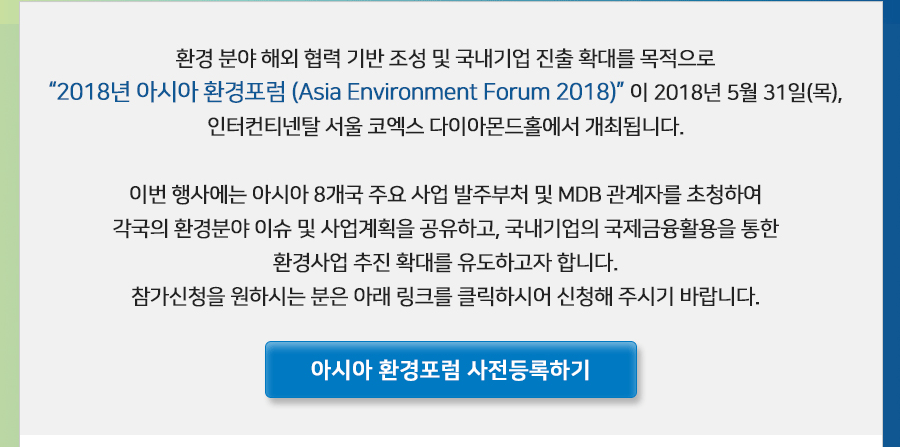
Task: Click the line 환경사업 추진 확대를 유도하고자 합니다
Action: click(445, 263)
